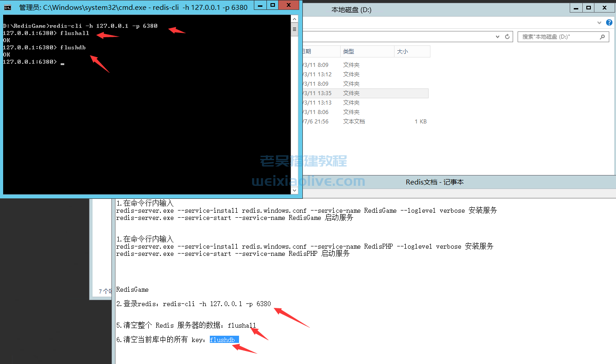The width and height of the screenshot is (616, 364).
Task: Select the highlighted flushdb text in Notepad
Action: coord(223,340)
